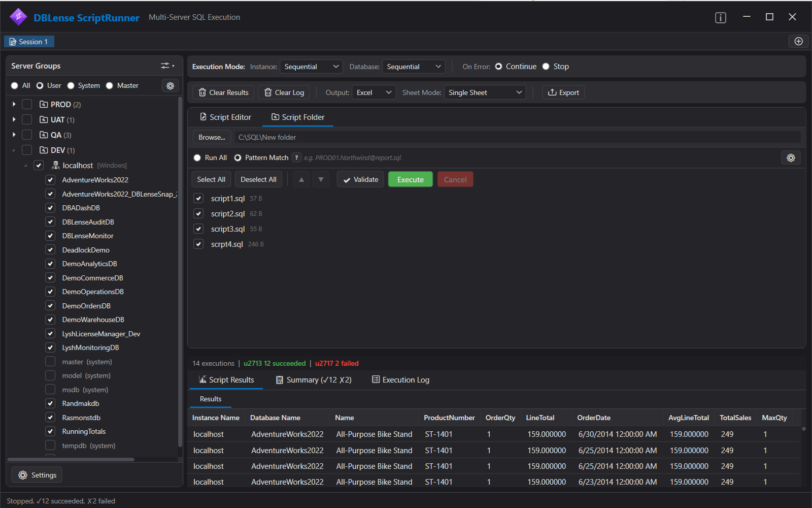Select the Master server filter radio
Viewport: 812px width, 508px height.
pos(109,86)
